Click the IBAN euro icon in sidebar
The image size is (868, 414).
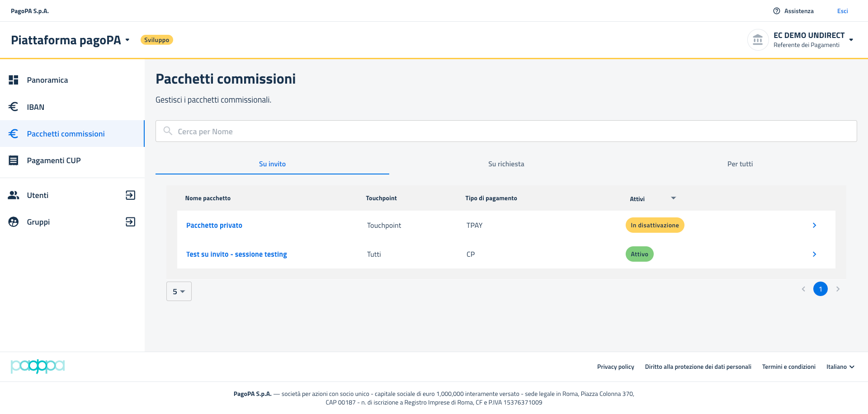pyautogui.click(x=14, y=107)
